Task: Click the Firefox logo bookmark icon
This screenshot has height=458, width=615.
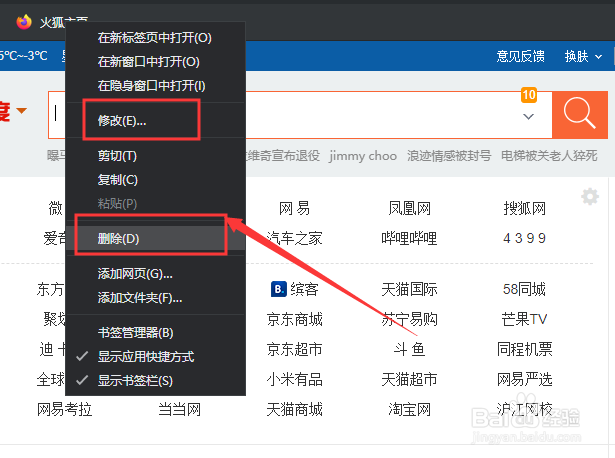Action: 24,22
